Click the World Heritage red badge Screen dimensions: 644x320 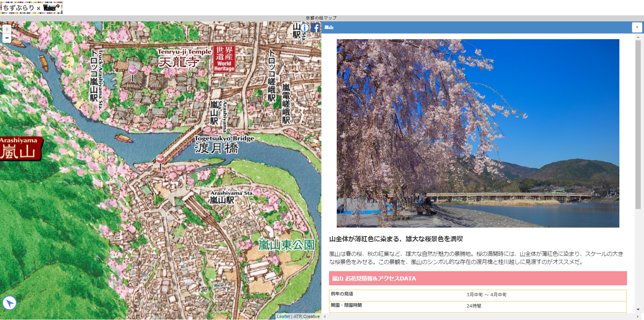[x=224, y=59]
